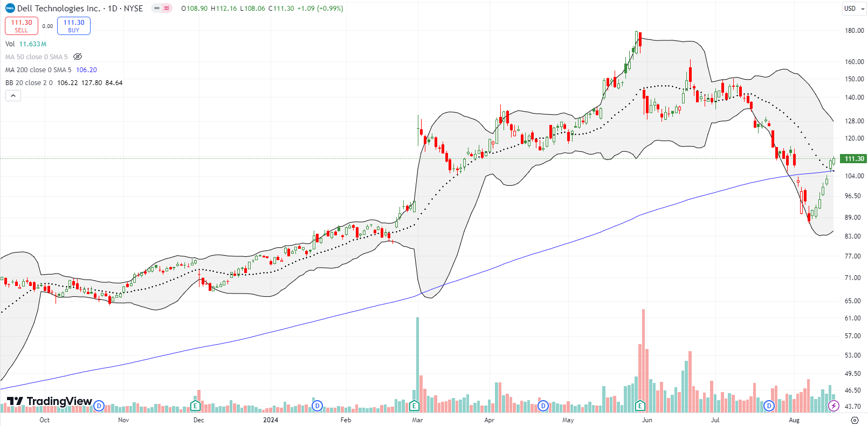868x426 pixels.
Task: Open the dividend marker left of the Nov label
Action: click(99, 406)
